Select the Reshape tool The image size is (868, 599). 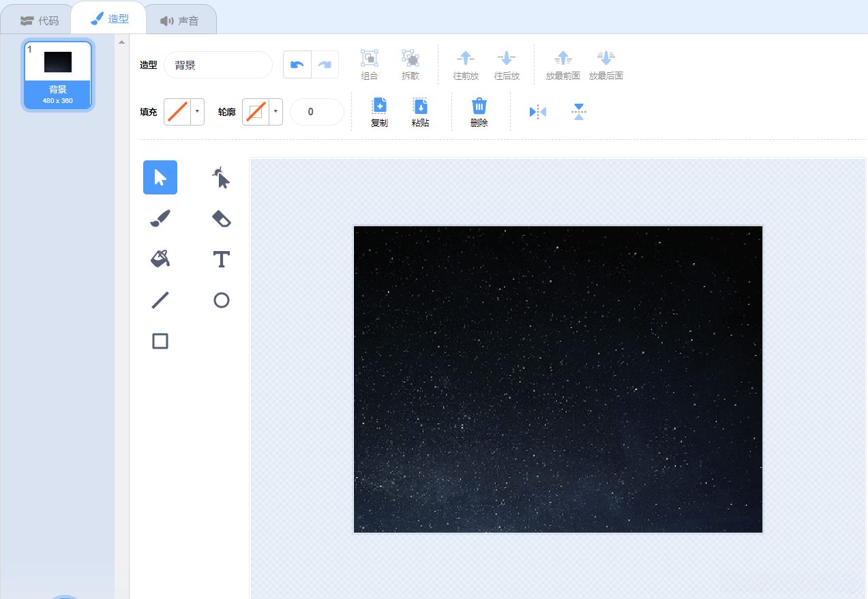pos(221,177)
